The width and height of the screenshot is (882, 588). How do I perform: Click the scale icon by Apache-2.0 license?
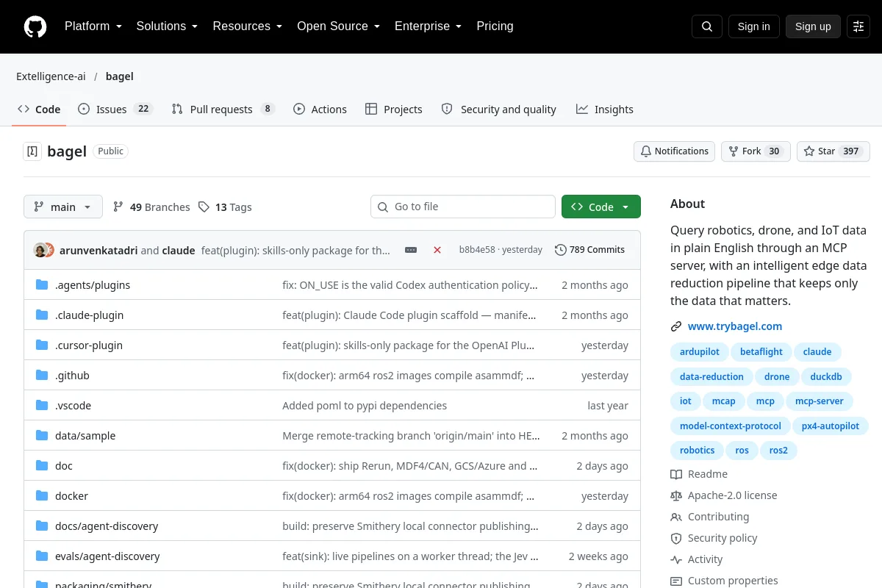tap(676, 496)
